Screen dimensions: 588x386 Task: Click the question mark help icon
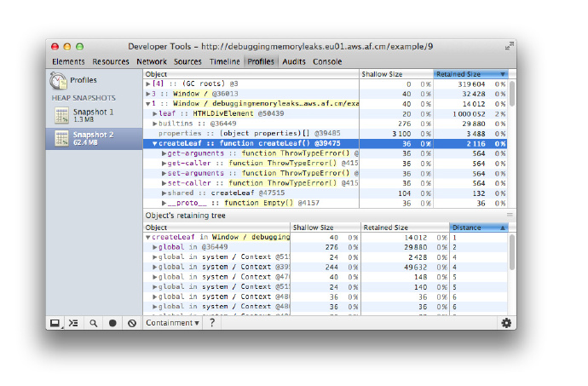tap(212, 323)
